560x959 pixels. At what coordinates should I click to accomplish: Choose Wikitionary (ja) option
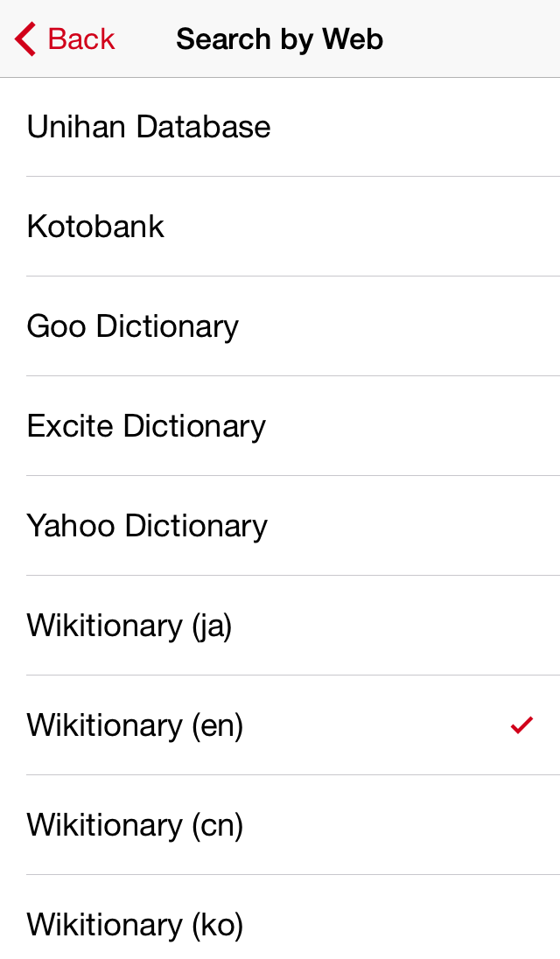129,626
